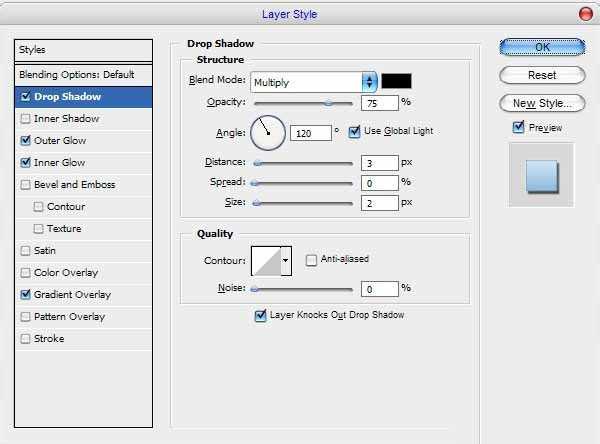Select the Styles list header
This screenshot has height=444, width=600.
tap(83, 50)
